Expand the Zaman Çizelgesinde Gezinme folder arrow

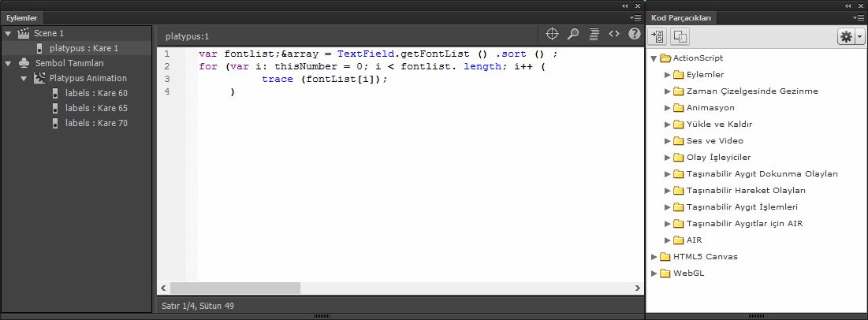668,91
